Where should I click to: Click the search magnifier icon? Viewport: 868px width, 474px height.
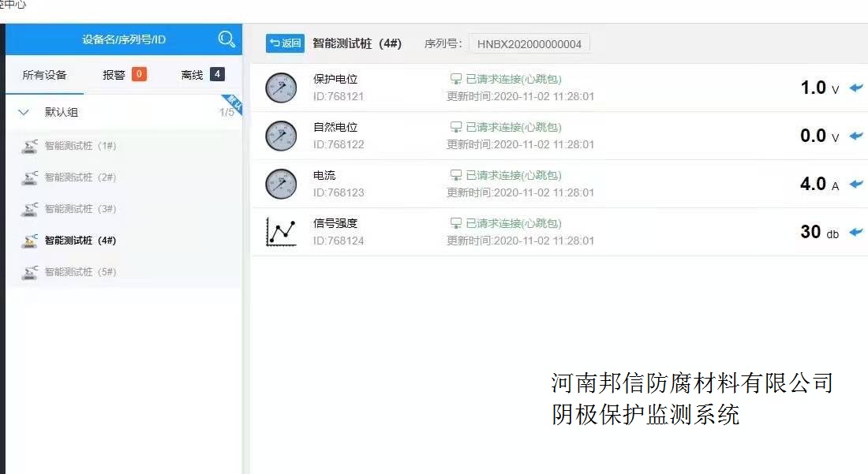point(226,39)
